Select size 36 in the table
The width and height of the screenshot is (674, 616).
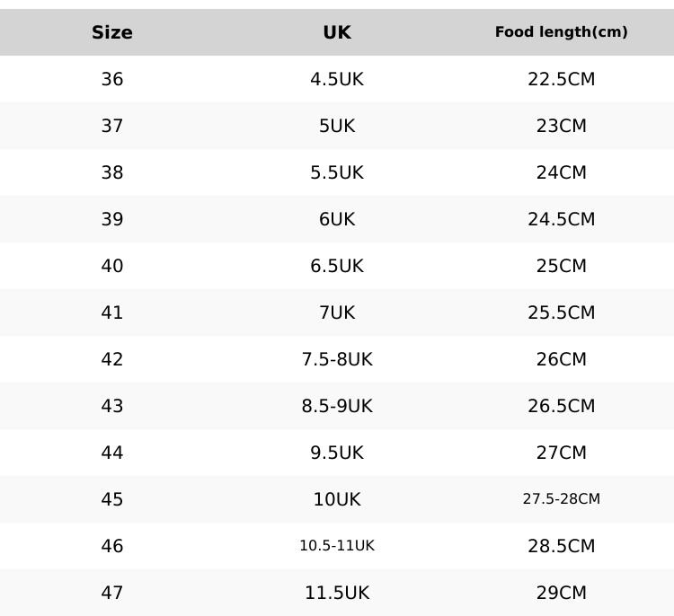(112, 79)
